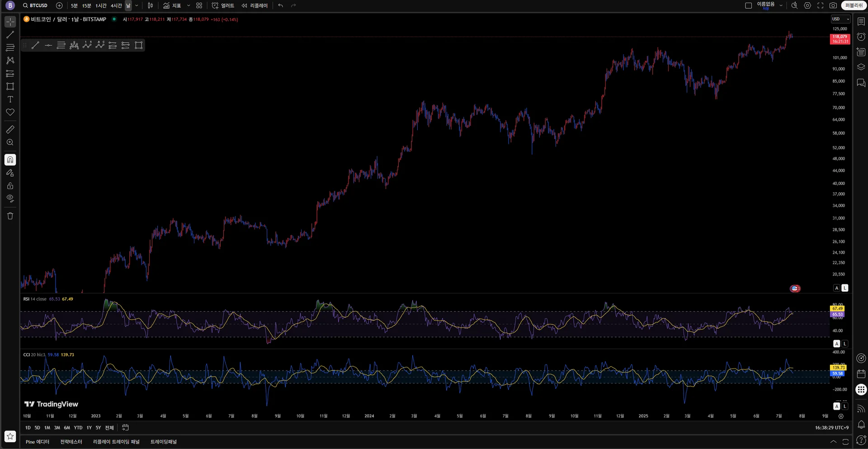
Task: Take a chart snapshot with camera icon
Action: tap(833, 5)
